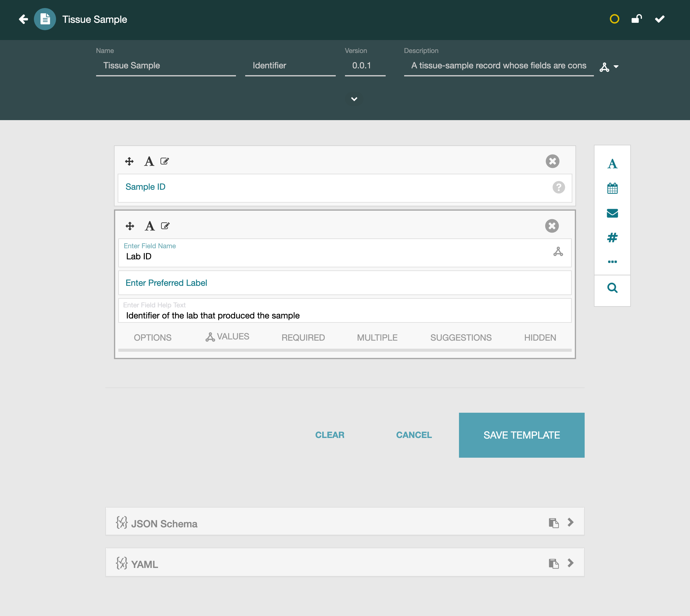Add a text field from the sidebar
This screenshot has width=690, height=616.
coord(612,164)
